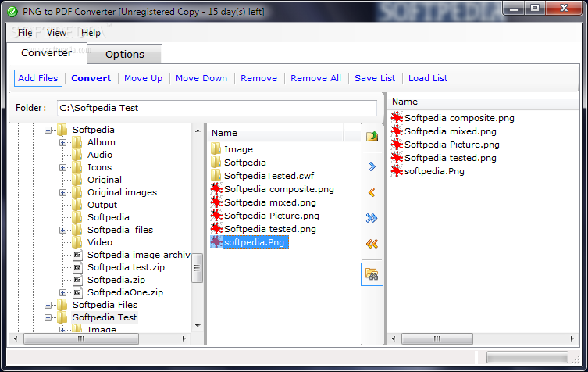
Task: Click the Album folder icon in tree
Action: [x=77, y=142]
